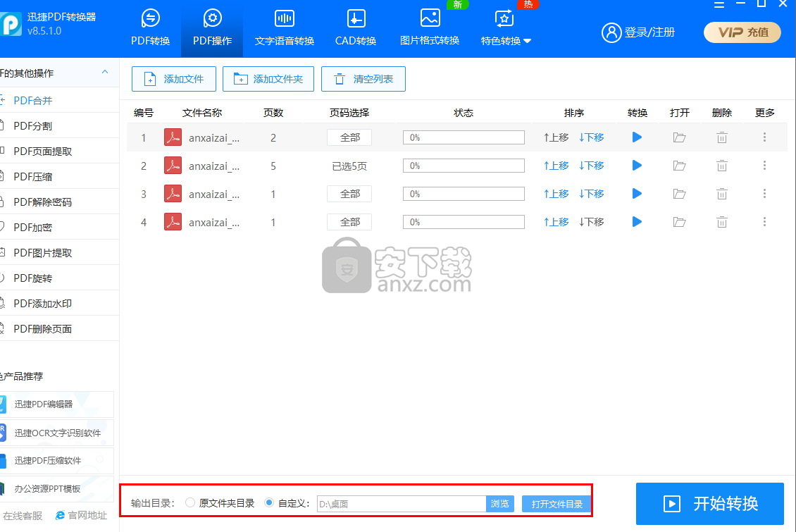The image size is (796, 532).
Task: Start converting row 1 file (play icon)
Action: [637, 137]
